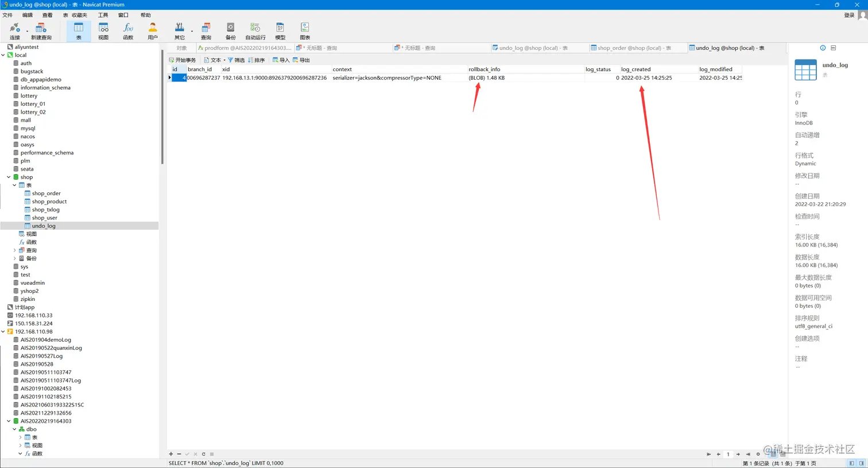Open the 收藏夹 menu
This screenshot has height=468, width=868.
[x=79, y=15]
